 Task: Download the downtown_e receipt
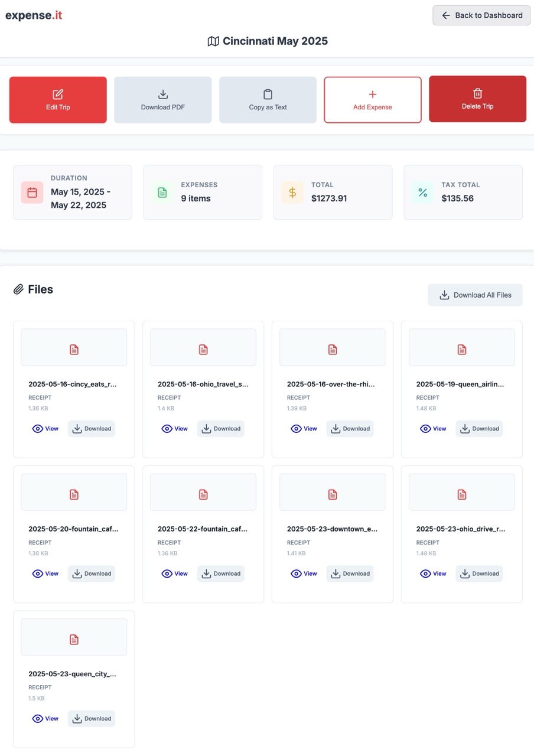[x=350, y=573]
